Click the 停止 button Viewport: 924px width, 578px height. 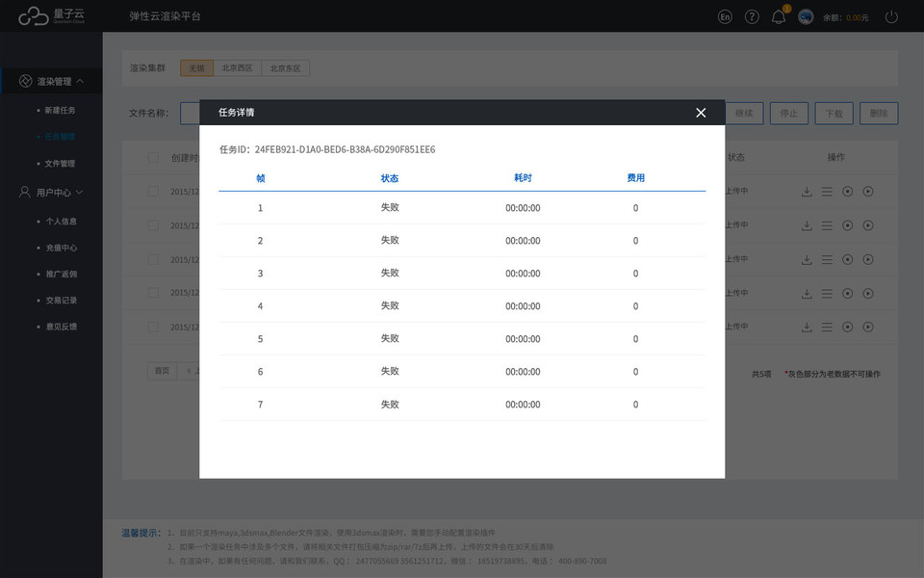click(789, 114)
